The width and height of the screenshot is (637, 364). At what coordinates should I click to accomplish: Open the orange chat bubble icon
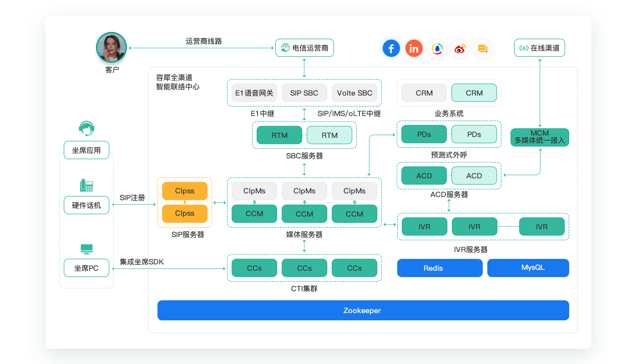point(483,49)
